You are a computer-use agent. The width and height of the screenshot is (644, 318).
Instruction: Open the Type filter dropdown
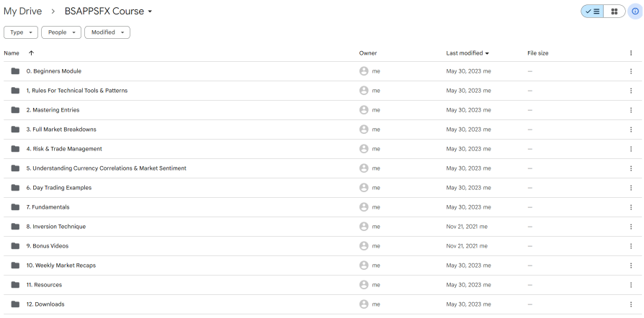[x=21, y=32]
